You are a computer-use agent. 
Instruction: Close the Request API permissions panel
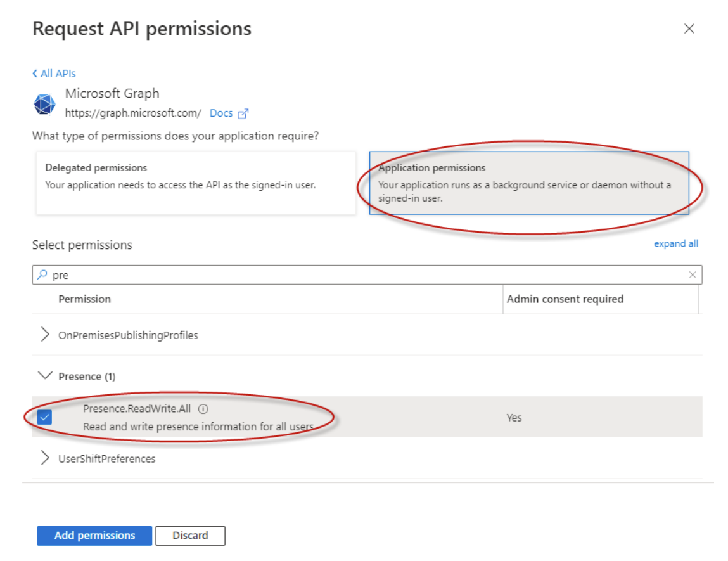(689, 29)
